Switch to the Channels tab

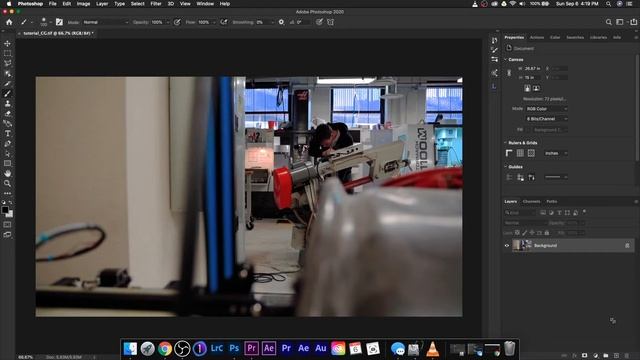tap(531, 202)
